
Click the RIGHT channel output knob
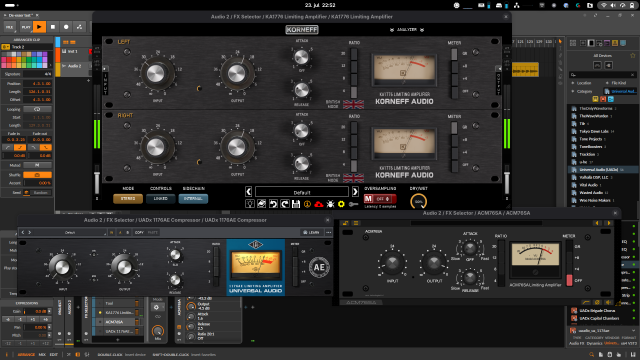[x=237, y=147]
